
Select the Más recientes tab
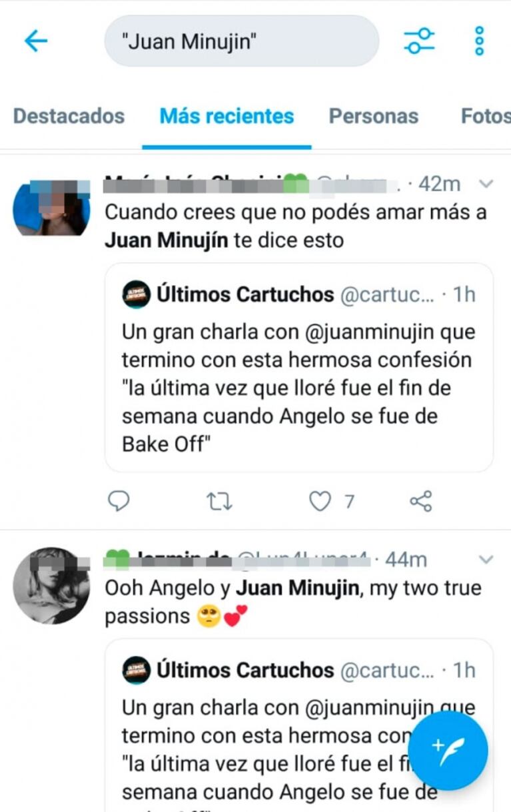pos(227,116)
